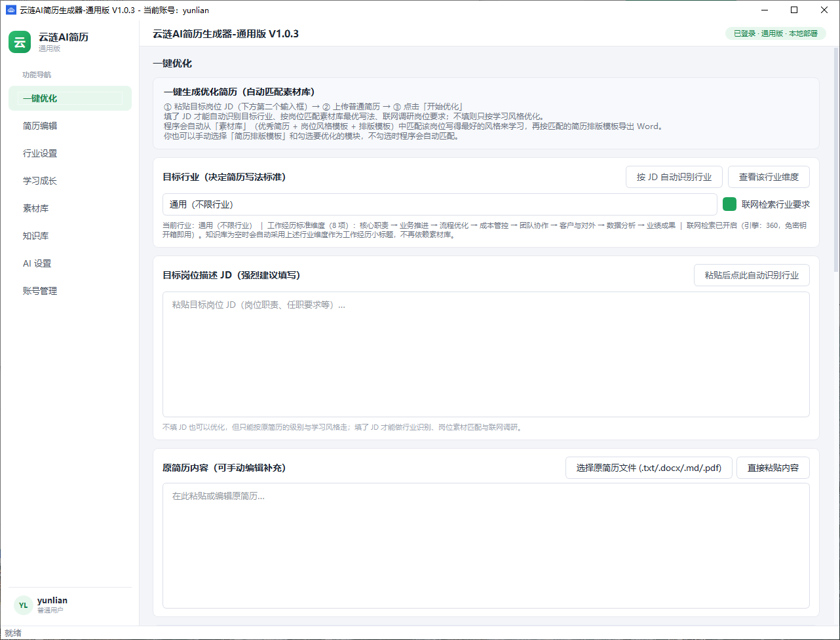
Task: Click the 已登录 · 通用版 · 本地部署 status badge
Action: (x=775, y=33)
